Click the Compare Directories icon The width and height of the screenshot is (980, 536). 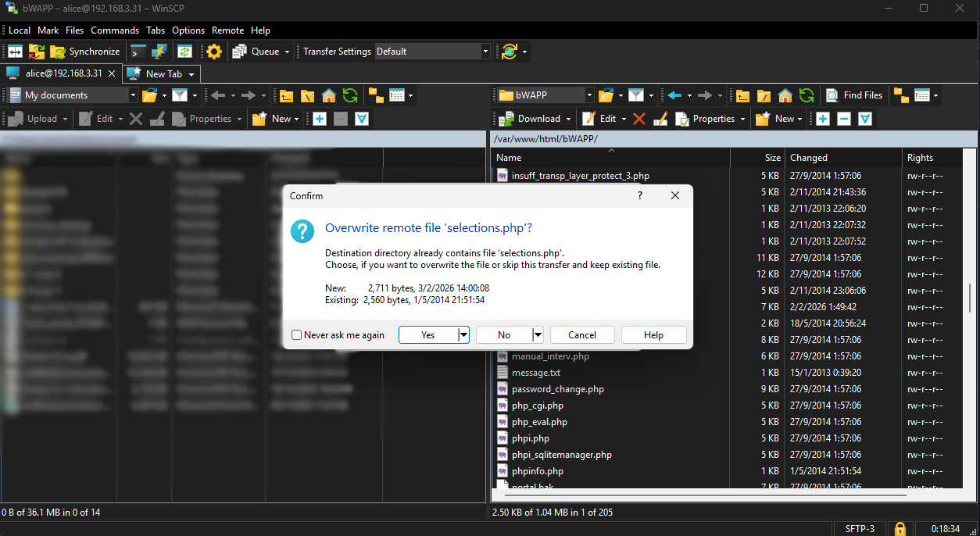[16, 52]
